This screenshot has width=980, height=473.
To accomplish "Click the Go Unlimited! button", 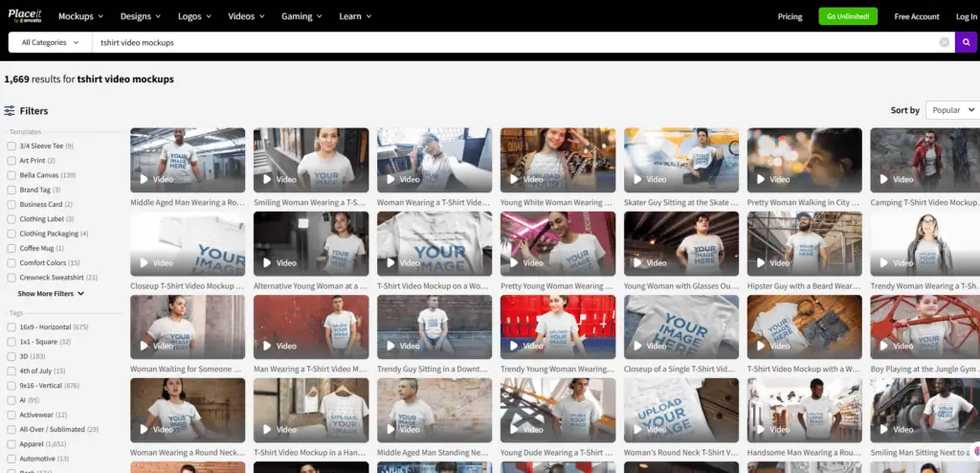I will click(x=847, y=16).
